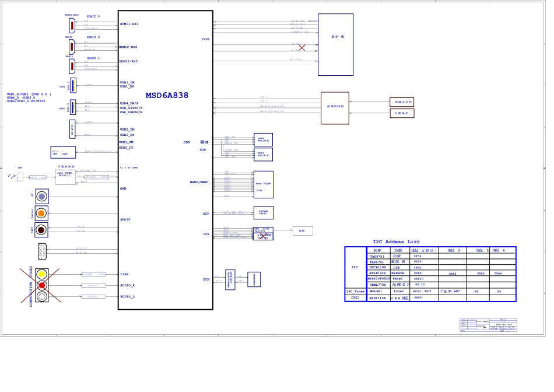Select the AT24C32N row in I2C table
The height and width of the screenshot is (392, 554).
click(377, 273)
